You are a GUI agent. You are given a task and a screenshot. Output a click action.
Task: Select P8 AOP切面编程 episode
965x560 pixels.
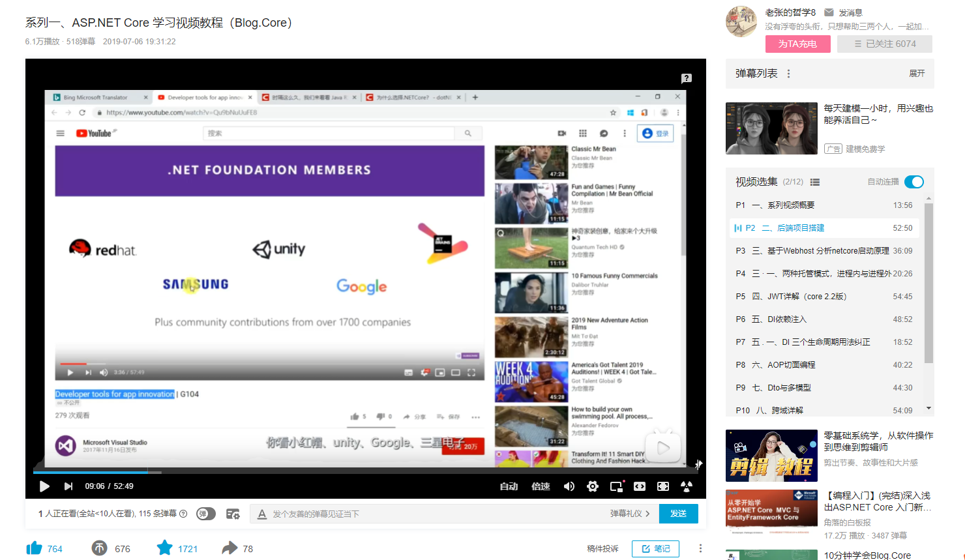824,364
